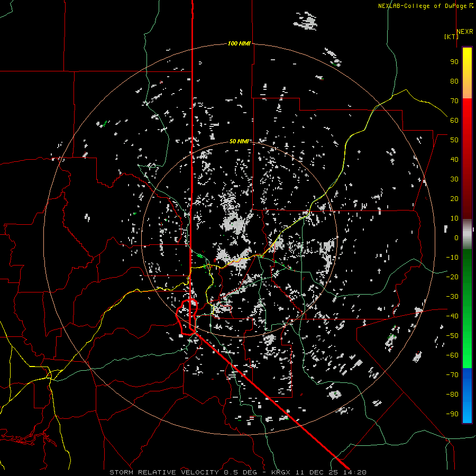This screenshot has width=476, height=476.
Task: Click the 60 value on the velocity scale
Action: pyautogui.click(x=454, y=121)
